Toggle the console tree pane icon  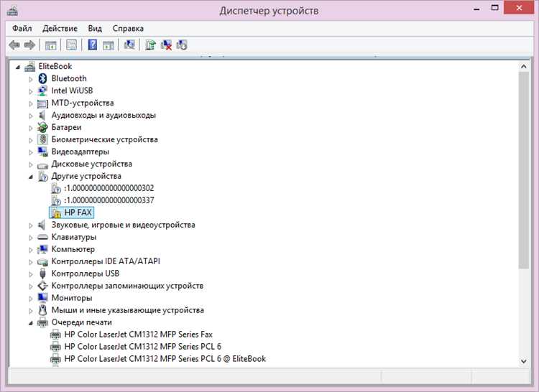click(51, 45)
